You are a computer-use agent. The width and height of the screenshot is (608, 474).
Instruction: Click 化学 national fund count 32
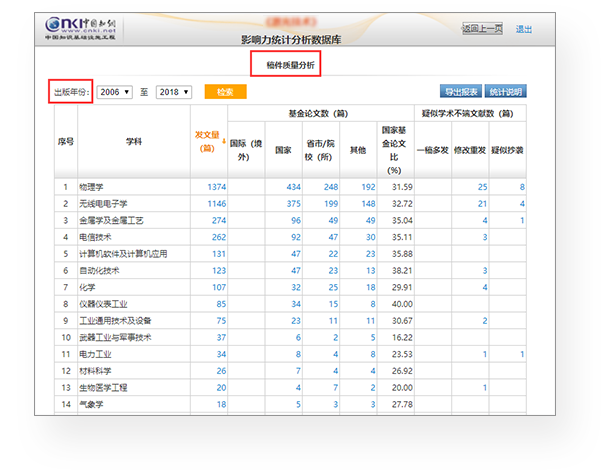296,287
